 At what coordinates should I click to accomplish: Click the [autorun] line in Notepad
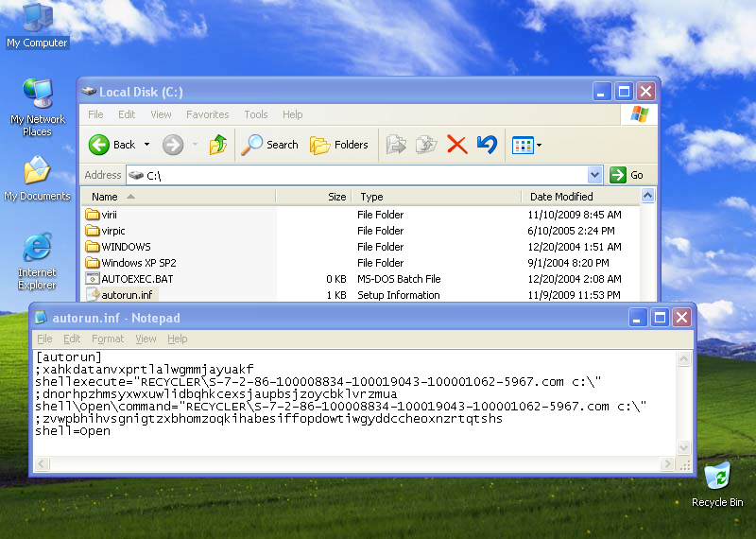tap(68, 357)
